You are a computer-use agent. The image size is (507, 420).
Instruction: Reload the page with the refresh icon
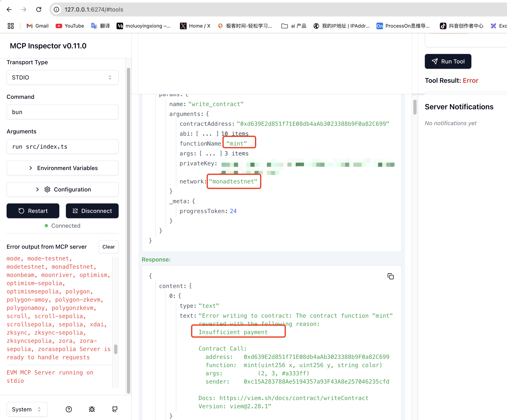(x=39, y=9)
